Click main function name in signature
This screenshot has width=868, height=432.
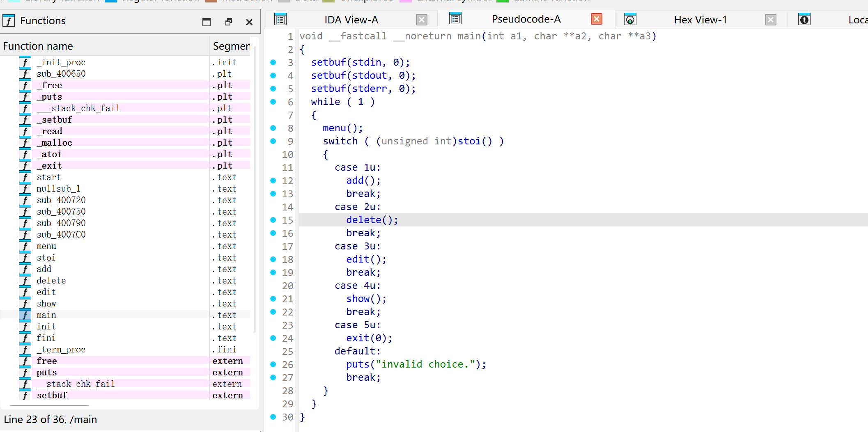469,36
